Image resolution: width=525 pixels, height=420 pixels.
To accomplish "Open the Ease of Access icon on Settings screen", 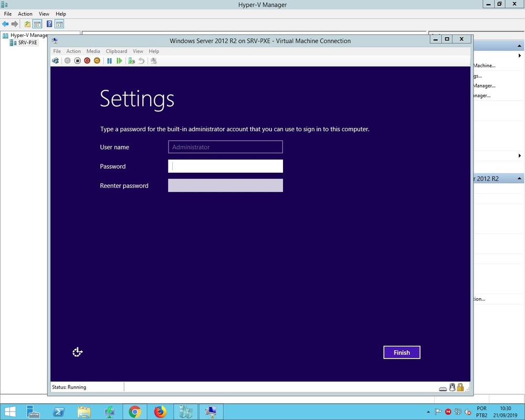I will tap(77, 352).
